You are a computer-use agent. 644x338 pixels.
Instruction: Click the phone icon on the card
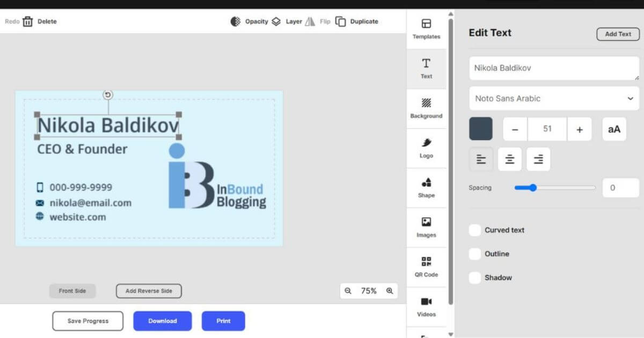40,187
